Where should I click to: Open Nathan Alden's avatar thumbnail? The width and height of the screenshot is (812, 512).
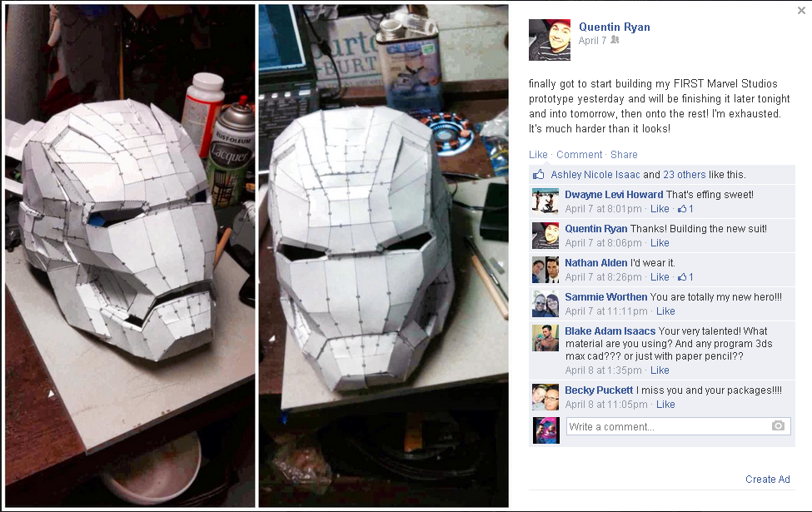(x=545, y=270)
